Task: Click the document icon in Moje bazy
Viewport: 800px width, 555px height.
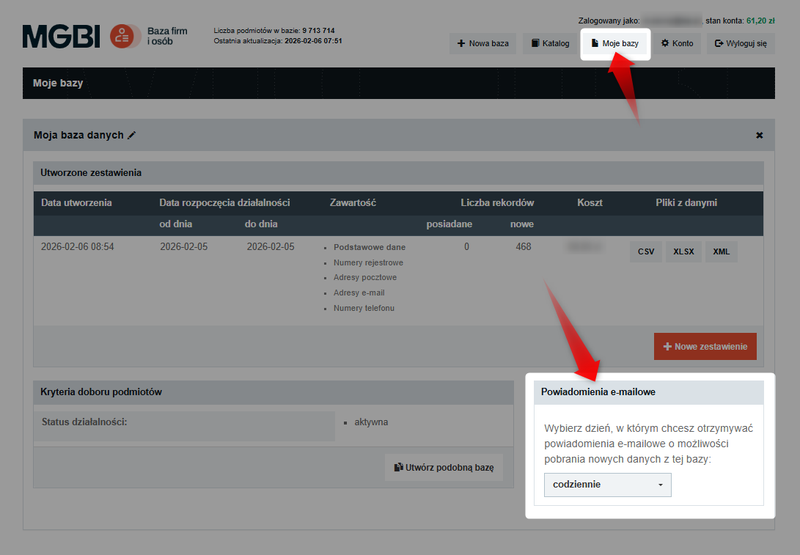Action: point(595,44)
